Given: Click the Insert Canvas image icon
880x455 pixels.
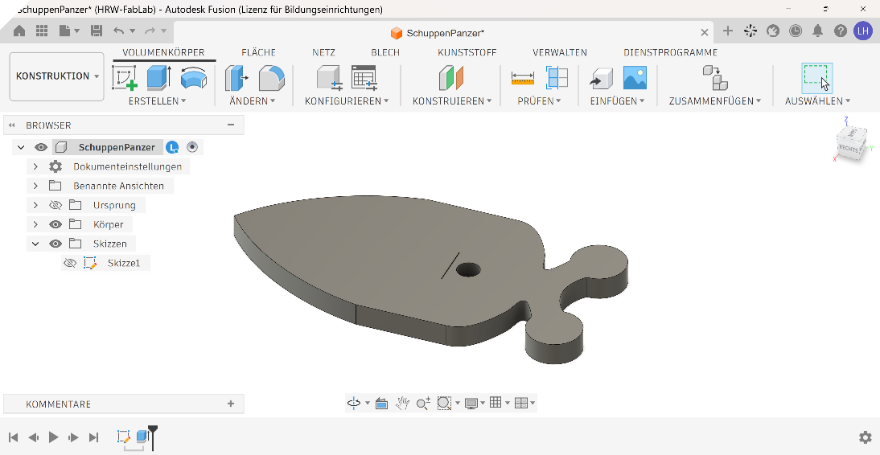Looking at the screenshot, I should [x=635, y=77].
